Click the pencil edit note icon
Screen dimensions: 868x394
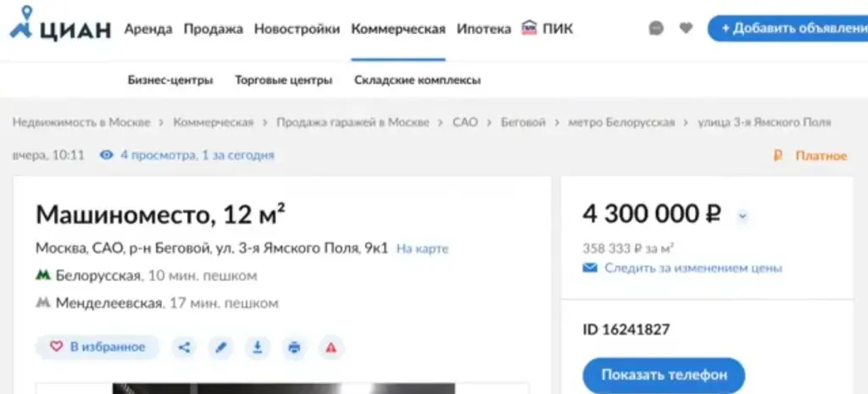click(x=221, y=347)
